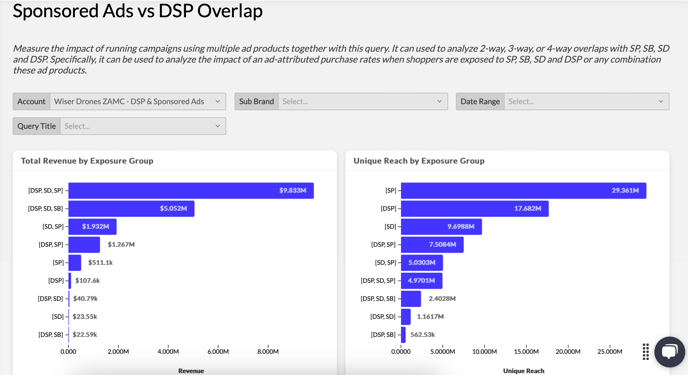Click the 29.361M [SP] unique reach bar
Screen dimensions: 688x375
523,190
